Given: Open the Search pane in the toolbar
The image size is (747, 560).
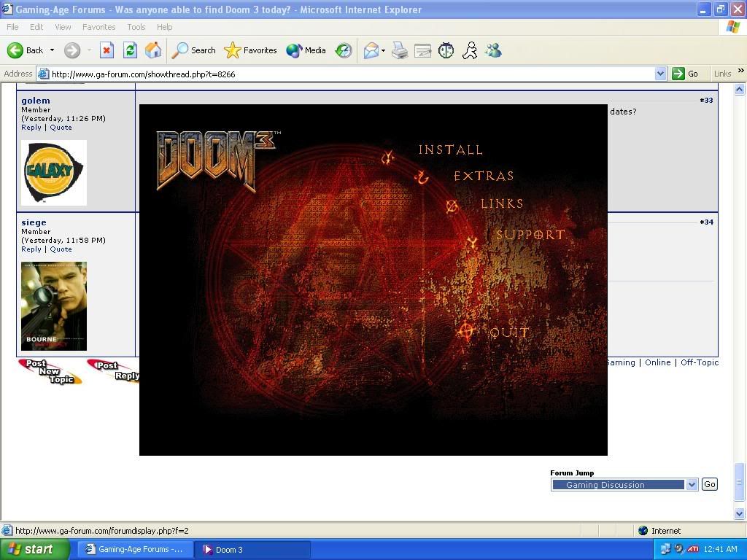Looking at the screenshot, I should tap(193, 50).
